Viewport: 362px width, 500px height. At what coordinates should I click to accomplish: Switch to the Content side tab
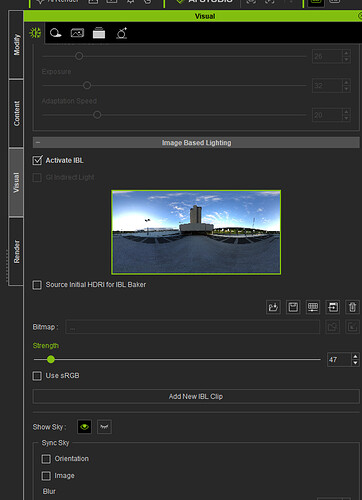tap(16, 114)
